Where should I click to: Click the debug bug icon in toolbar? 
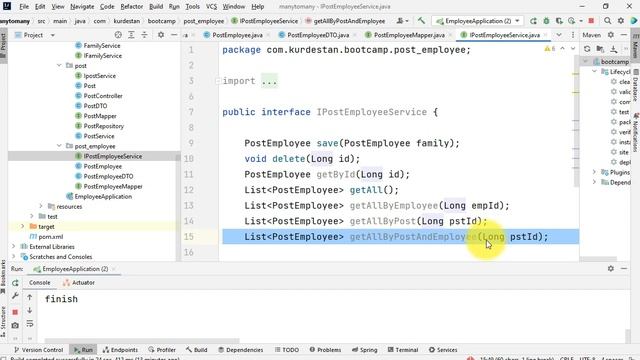pyautogui.click(x=546, y=21)
